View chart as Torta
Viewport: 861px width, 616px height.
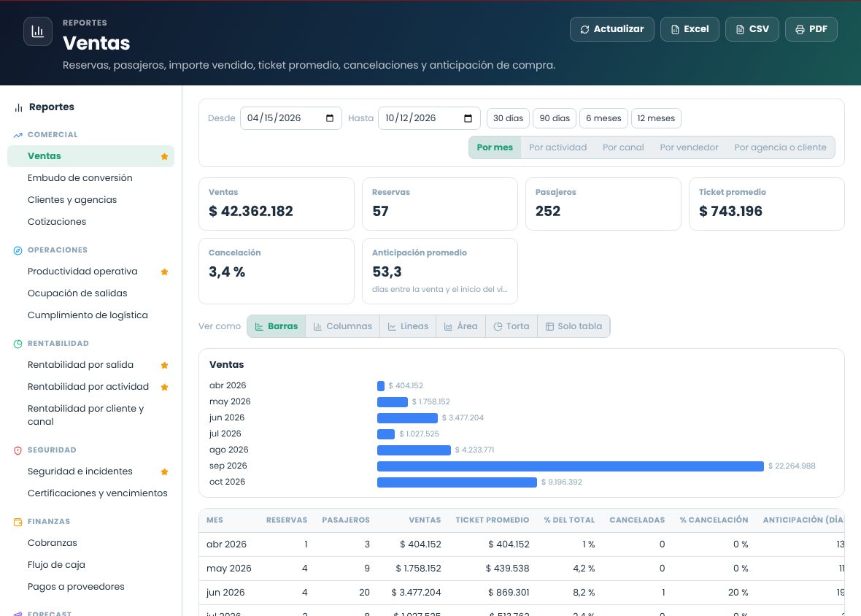[x=511, y=326]
